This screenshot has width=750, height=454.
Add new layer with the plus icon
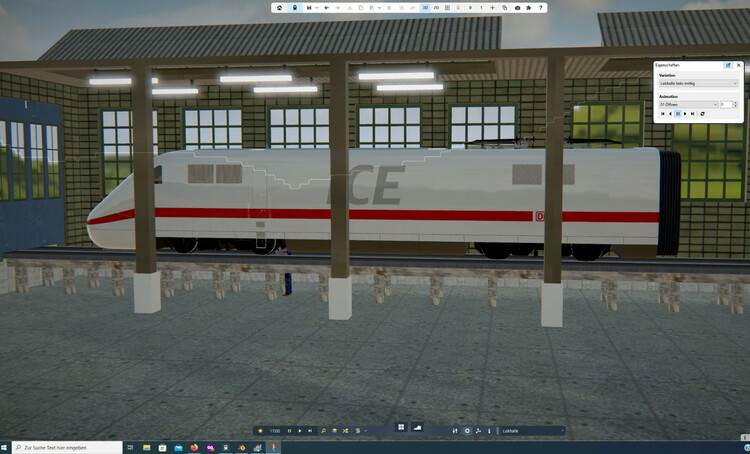coord(492,8)
